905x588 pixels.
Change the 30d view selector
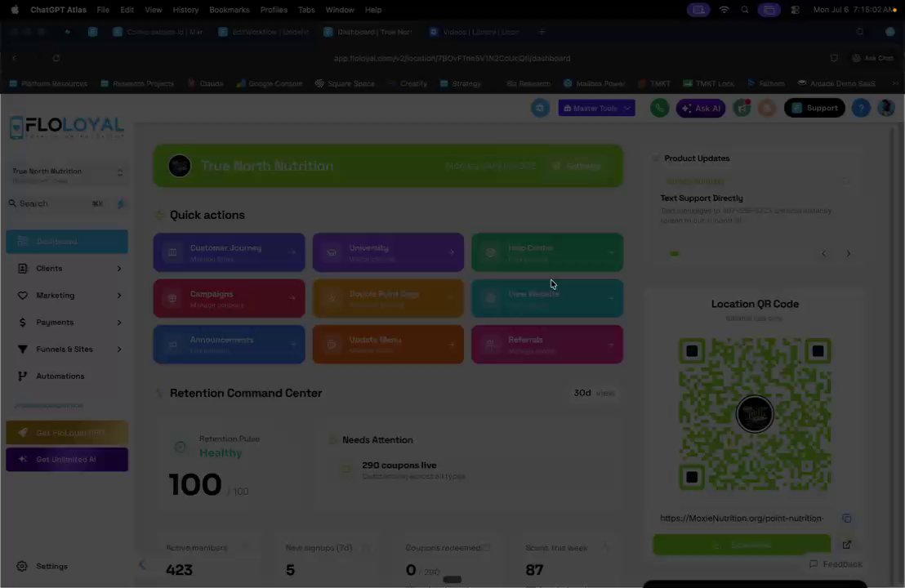(x=594, y=393)
